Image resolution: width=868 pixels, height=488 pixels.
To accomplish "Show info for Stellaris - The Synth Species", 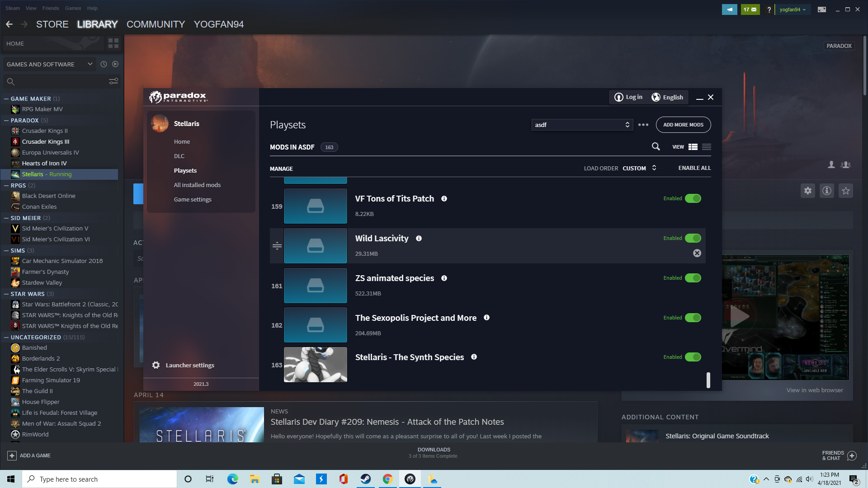I will (474, 357).
